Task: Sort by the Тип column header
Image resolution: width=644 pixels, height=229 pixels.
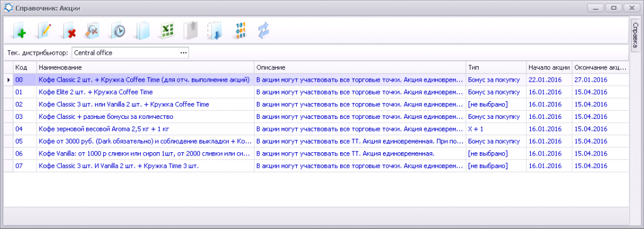Action: [x=496, y=67]
